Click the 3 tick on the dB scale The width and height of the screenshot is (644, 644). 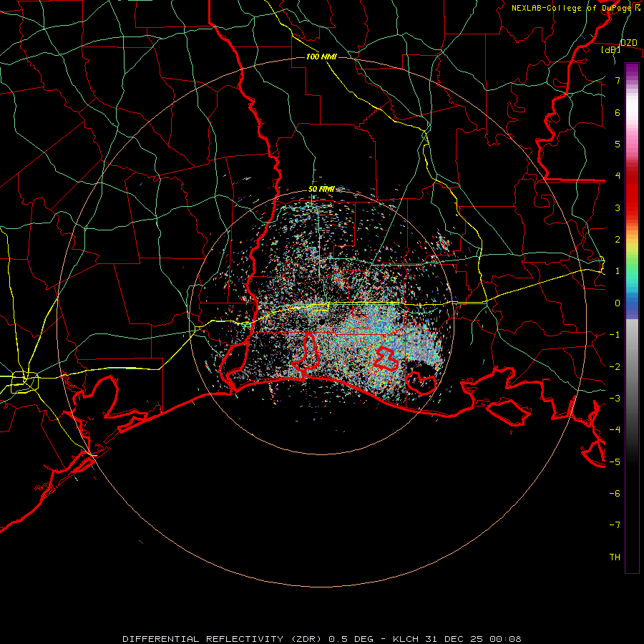[x=618, y=208]
